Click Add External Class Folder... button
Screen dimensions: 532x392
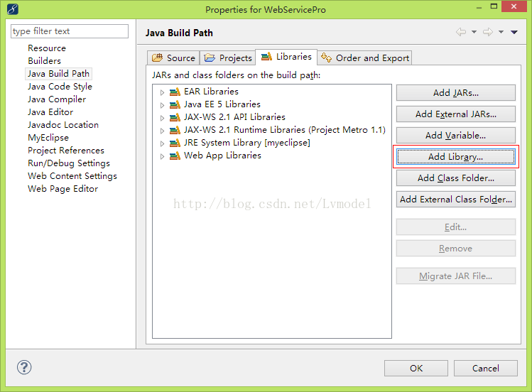point(456,200)
